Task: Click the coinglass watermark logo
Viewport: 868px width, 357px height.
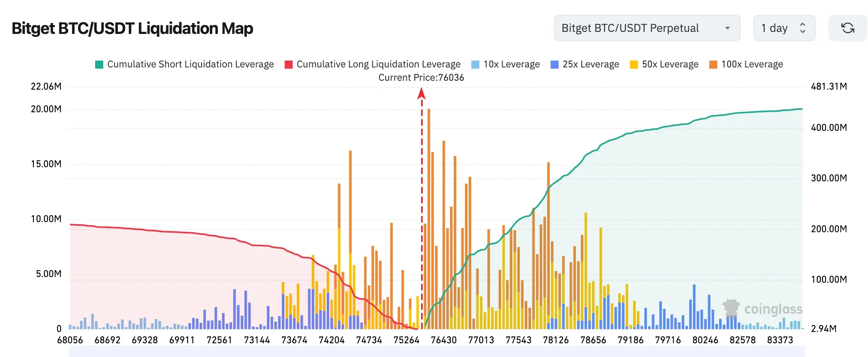Action: 762,309
